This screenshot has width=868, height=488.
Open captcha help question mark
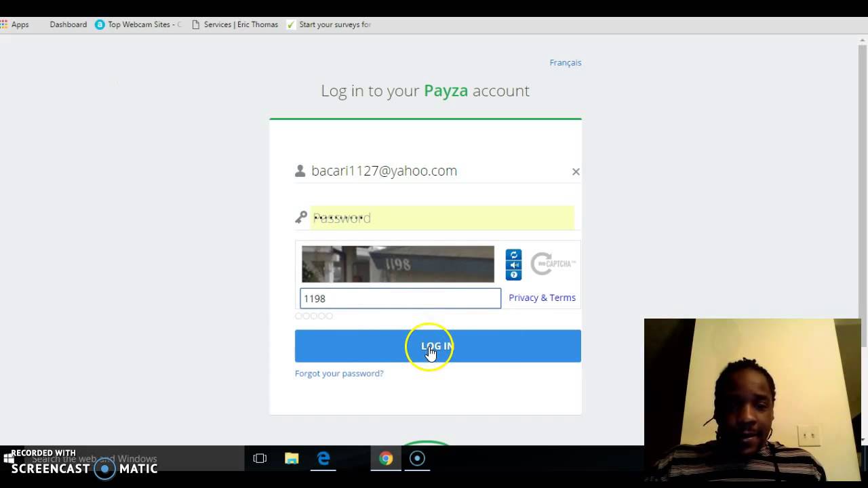tap(513, 275)
